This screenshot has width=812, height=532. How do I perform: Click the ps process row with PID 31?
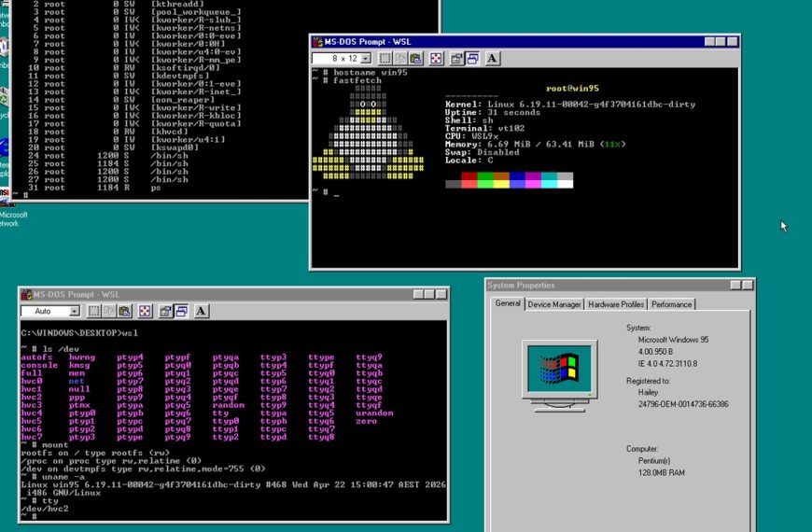coord(94,188)
